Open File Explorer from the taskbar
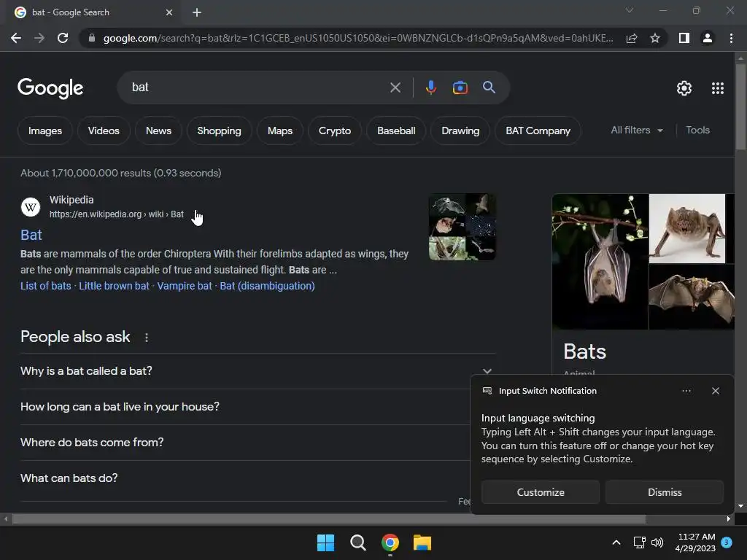This screenshot has width=747, height=560. 422,542
